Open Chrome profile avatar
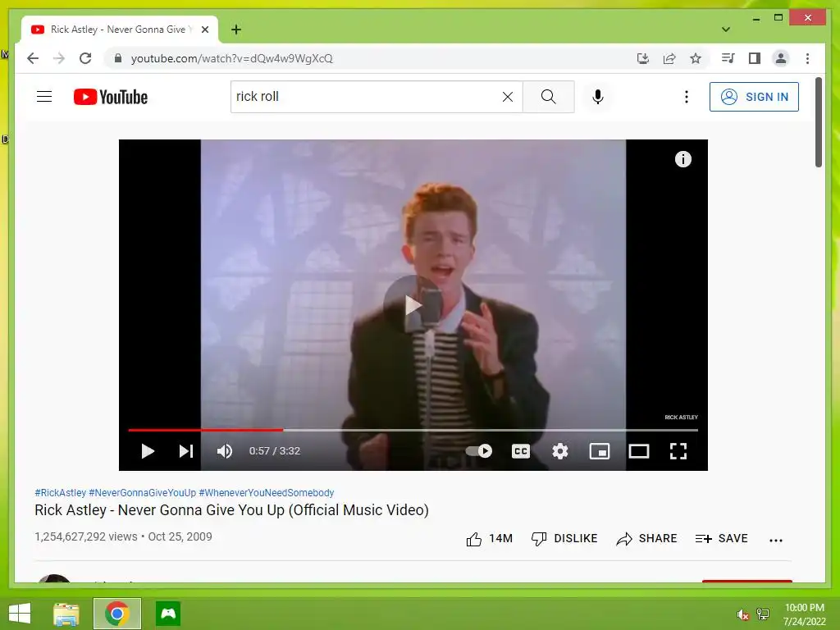 tap(781, 58)
